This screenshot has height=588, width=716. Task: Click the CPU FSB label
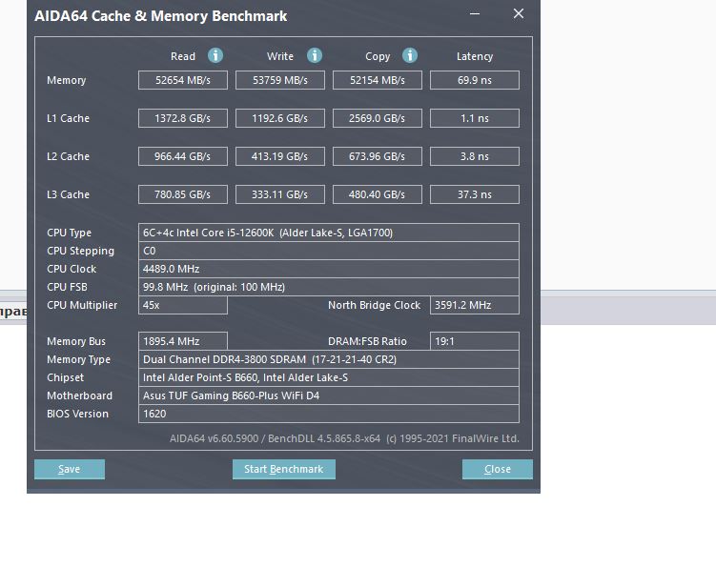[67, 287]
